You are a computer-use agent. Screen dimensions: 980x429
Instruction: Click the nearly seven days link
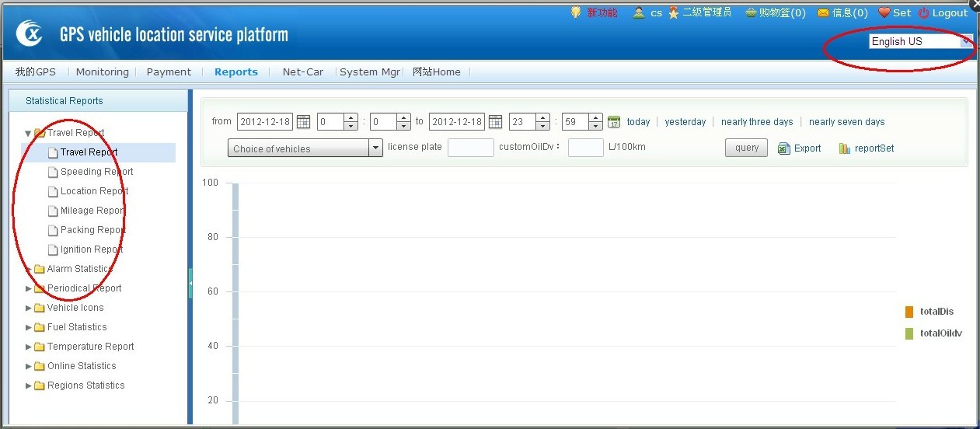[x=846, y=122]
